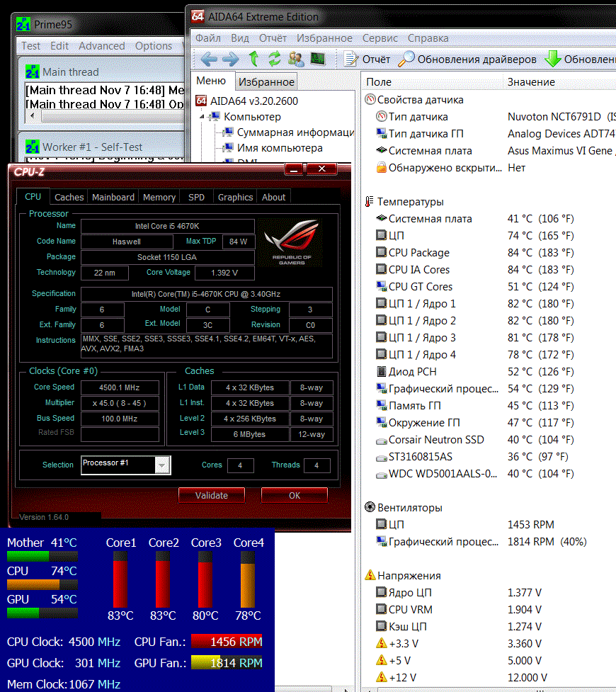Viewport: 616px width, 692px height.
Task: Click the Validate button in CPU-Z
Action: click(212, 495)
